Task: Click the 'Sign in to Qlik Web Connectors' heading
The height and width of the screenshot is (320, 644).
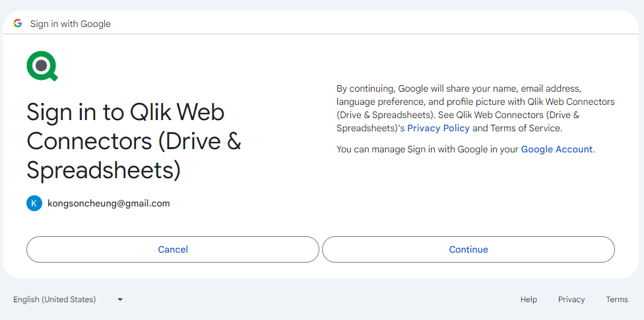Action: 134,141
